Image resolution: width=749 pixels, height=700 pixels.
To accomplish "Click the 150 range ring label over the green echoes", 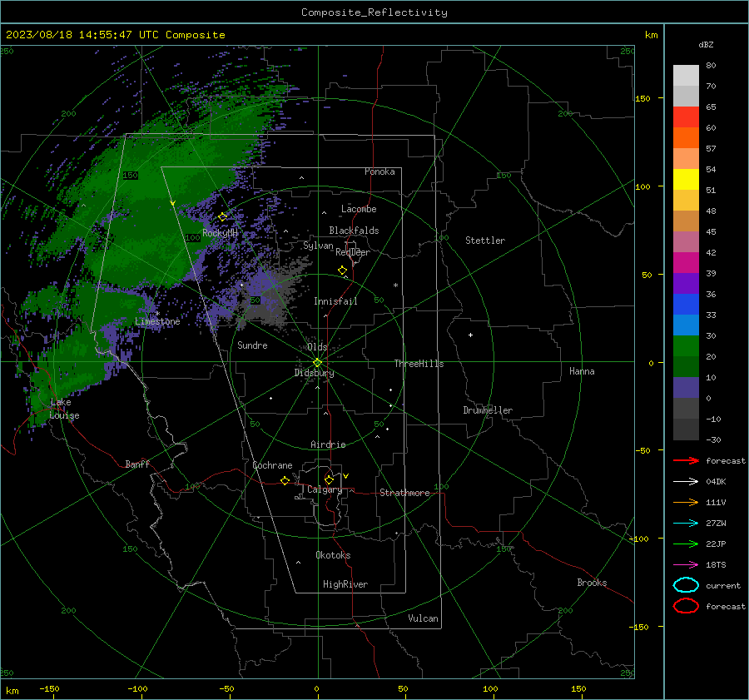I will pos(131,176).
